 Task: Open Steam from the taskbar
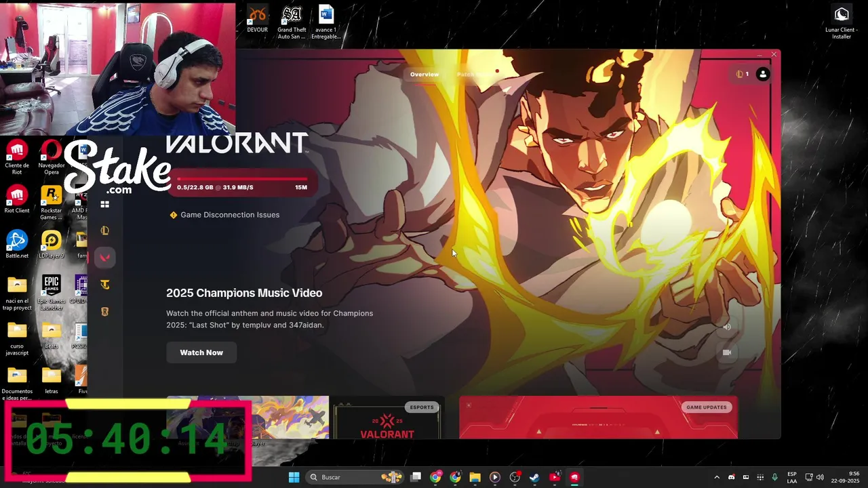tap(534, 477)
